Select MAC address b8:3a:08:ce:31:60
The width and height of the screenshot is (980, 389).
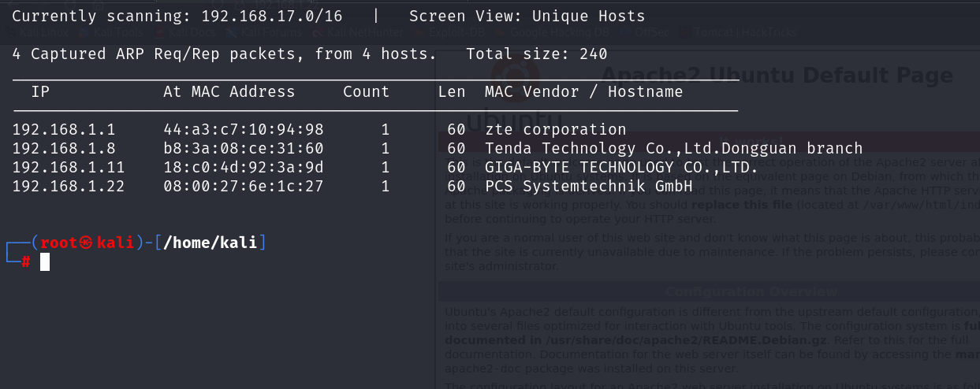pyautogui.click(x=244, y=149)
